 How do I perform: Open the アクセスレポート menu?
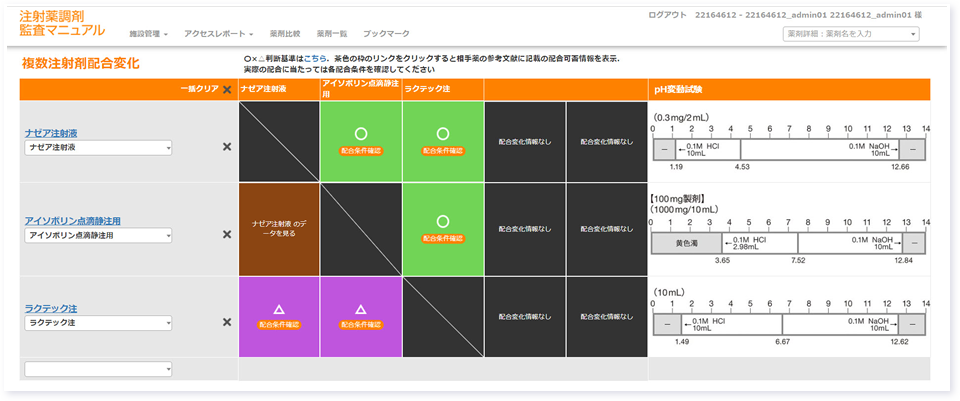pyautogui.click(x=218, y=34)
